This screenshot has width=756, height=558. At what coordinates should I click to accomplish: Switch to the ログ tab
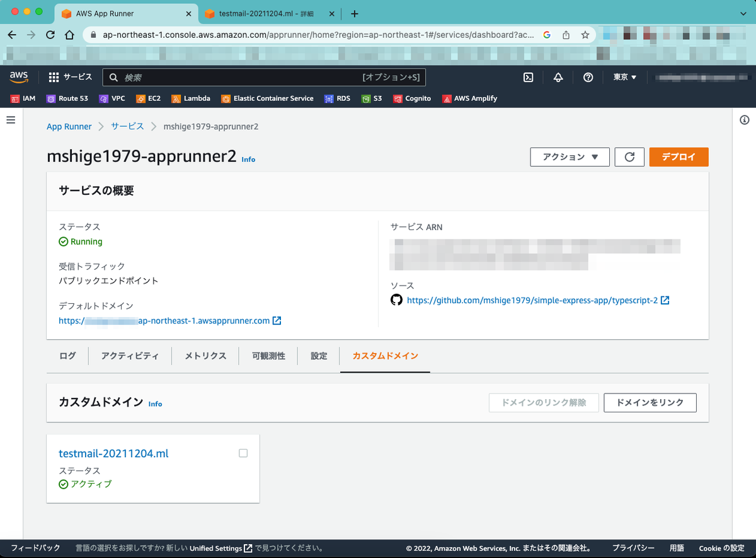(x=67, y=356)
